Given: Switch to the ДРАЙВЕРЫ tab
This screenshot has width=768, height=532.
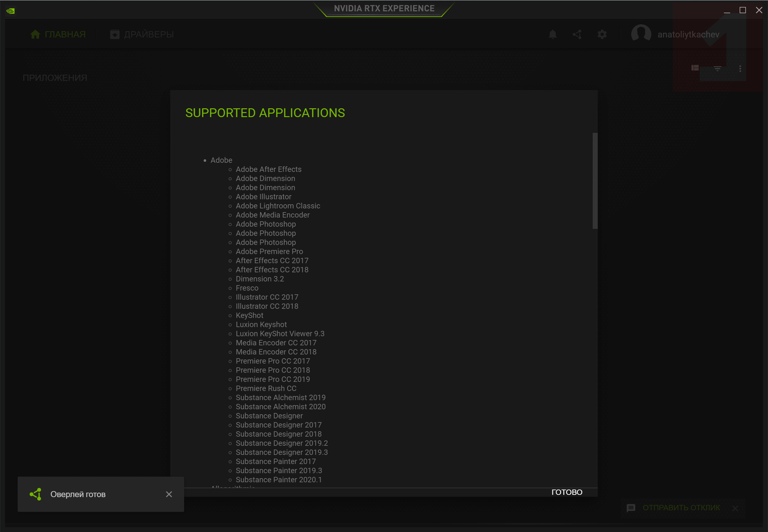Looking at the screenshot, I should 142,34.
